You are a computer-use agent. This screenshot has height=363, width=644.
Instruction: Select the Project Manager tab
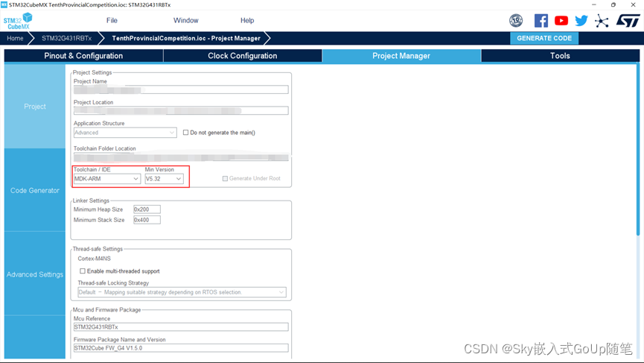pyautogui.click(x=401, y=56)
